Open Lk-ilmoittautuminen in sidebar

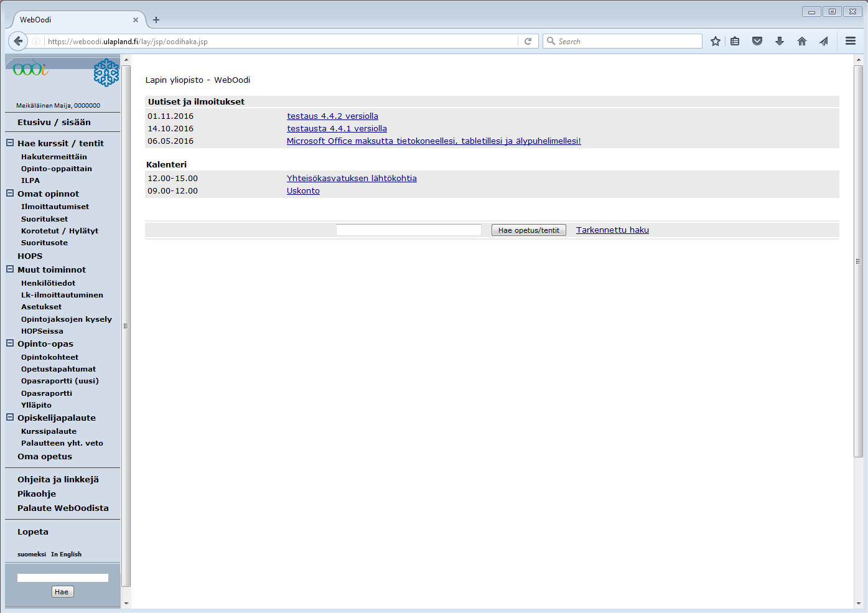(x=62, y=295)
